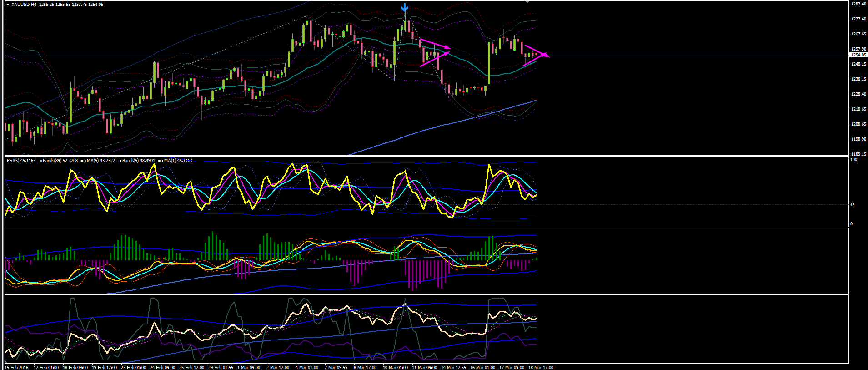Click the 24 Feb 09:00 time axis label
The image size is (868, 370).
click(162, 367)
